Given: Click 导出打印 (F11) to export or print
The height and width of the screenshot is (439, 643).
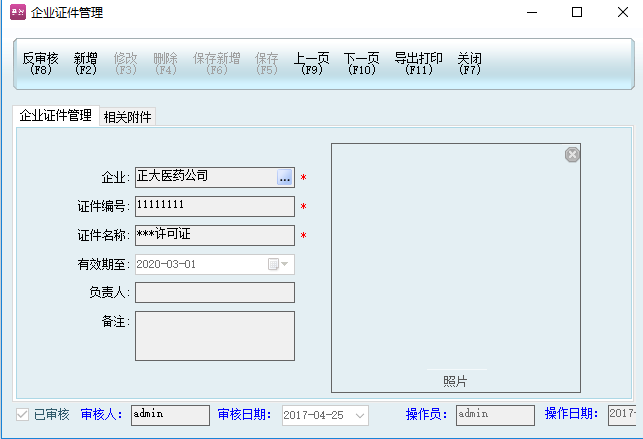Looking at the screenshot, I should point(418,64).
